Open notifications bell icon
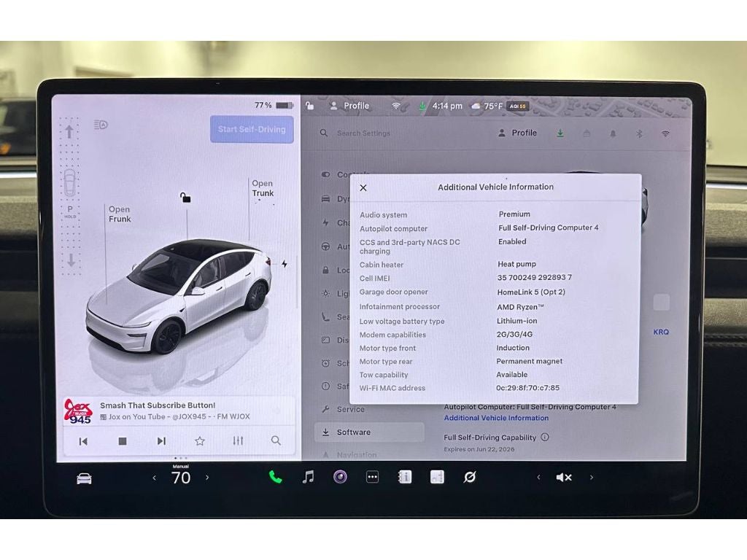Viewport: 747px width, 560px height. (613, 134)
